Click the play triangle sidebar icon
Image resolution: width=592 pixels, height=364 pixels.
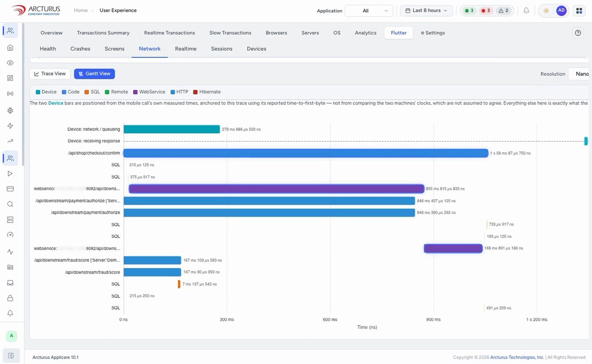point(10,174)
